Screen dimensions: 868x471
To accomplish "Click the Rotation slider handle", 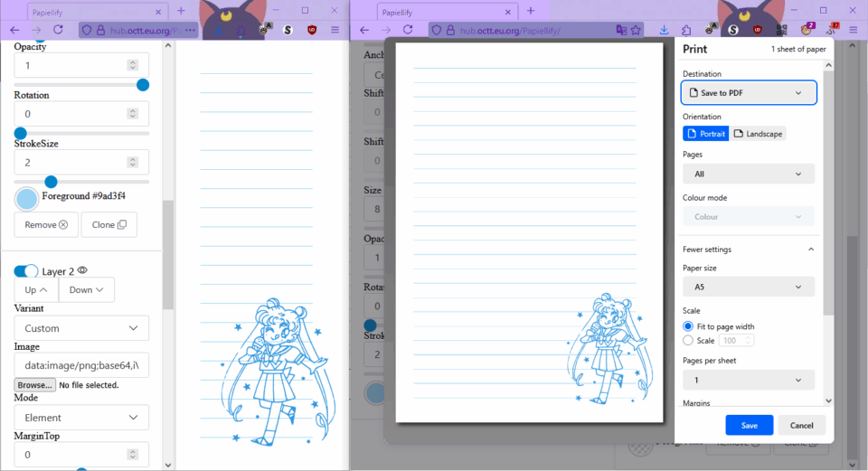I will [21, 134].
